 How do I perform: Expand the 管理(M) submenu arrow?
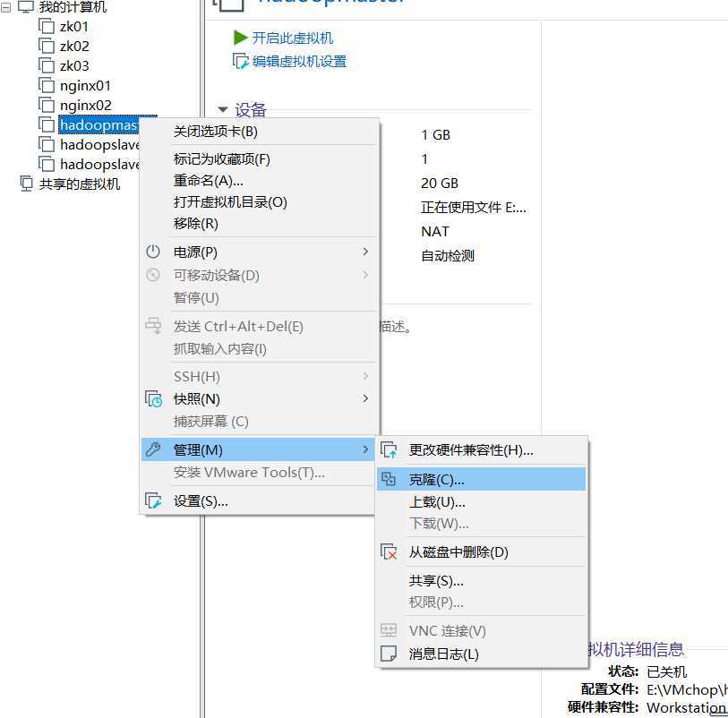click(365, 449)
